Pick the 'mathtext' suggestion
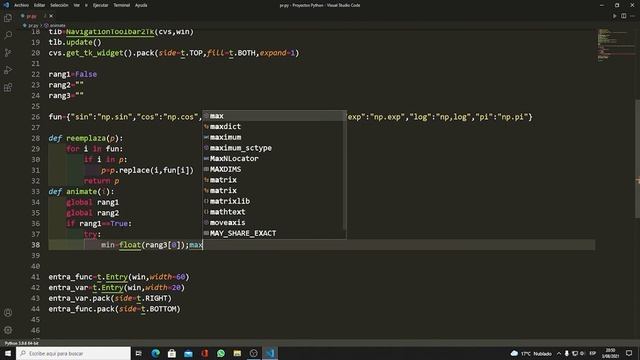 click(x=274, y=212)
